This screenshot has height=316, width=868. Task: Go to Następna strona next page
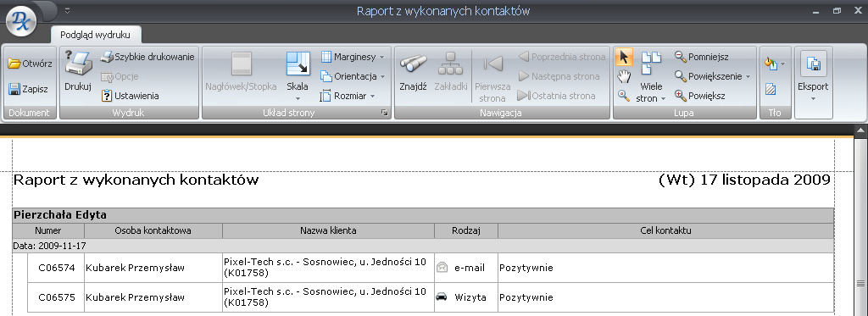[559, 75]
